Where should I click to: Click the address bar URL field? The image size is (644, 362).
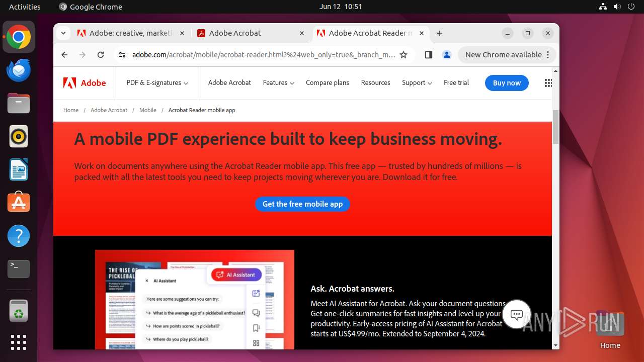263,55
